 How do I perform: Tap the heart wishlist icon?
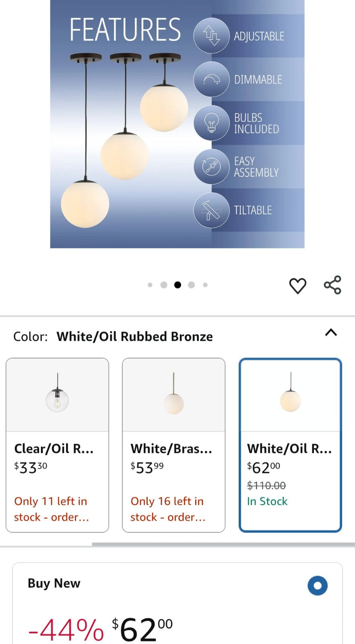[297, 286]
